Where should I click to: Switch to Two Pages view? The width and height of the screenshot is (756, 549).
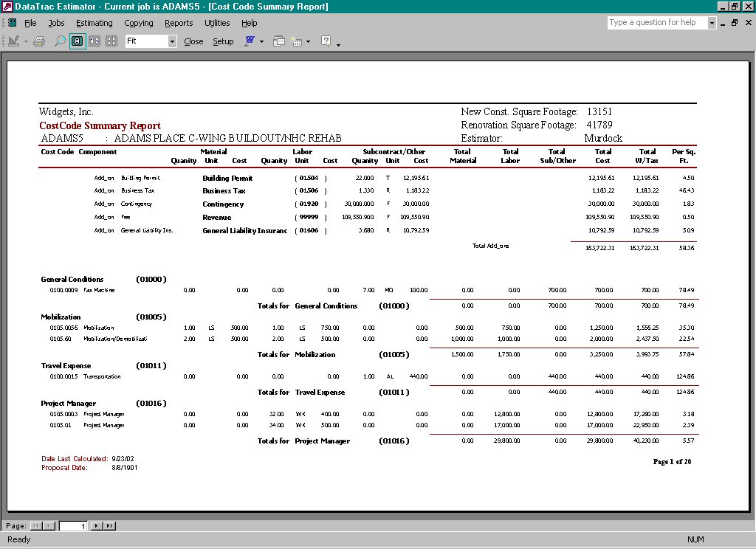point(94,41)
